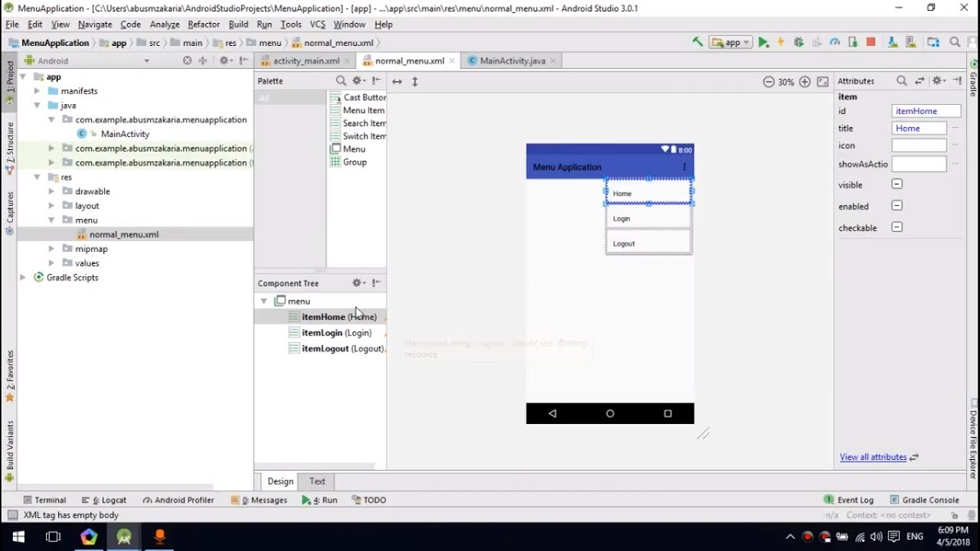The width and height of the screenshot is (980, 551).
Task: Open the Attributes panel gear settings
Action: [939, 80]
